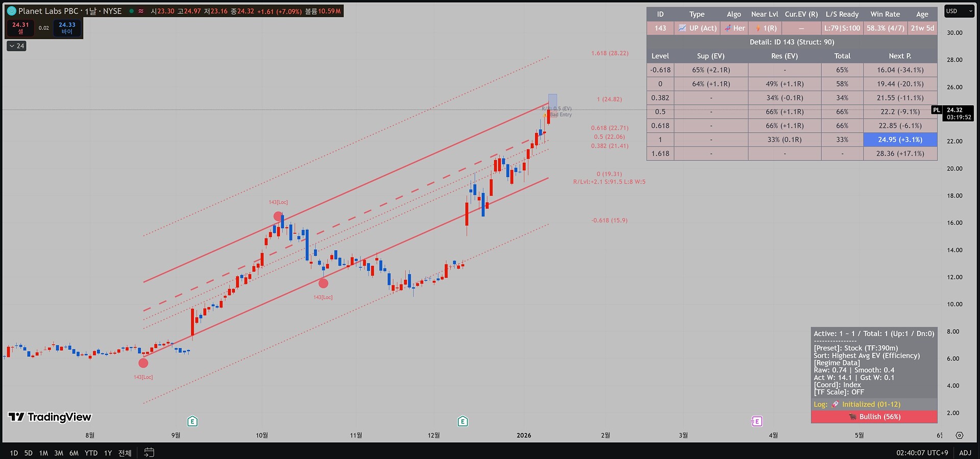Image resolution: width=980 pixels, height=459 pixels.
Task: Click the R/Lvl:+2.1 S:91.5 annotation label
Action: click(609, 182)
